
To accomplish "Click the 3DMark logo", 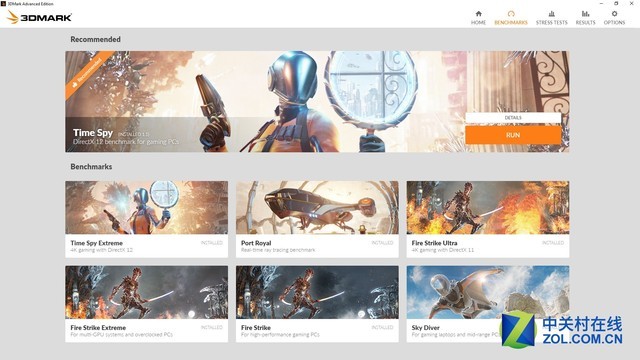I will pos(39,17).
